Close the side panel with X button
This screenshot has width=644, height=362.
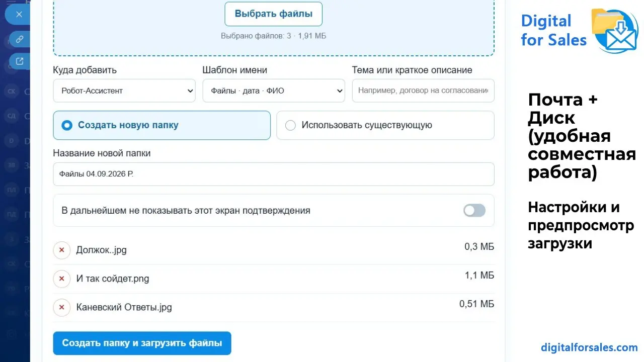tap(19, 14)
